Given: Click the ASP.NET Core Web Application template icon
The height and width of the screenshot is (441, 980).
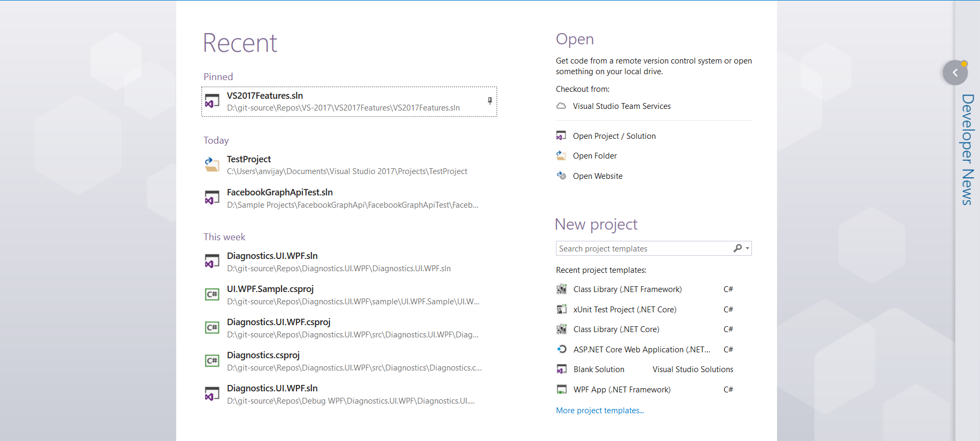Looking at the screenshot, I should [562, 349].
